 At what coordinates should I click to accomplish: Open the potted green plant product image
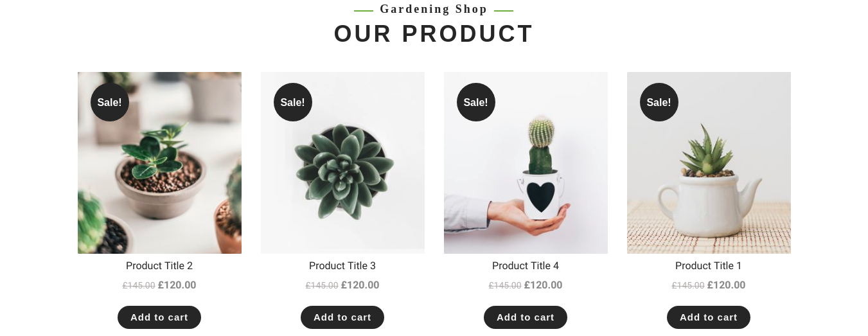[x=159, y=163]
